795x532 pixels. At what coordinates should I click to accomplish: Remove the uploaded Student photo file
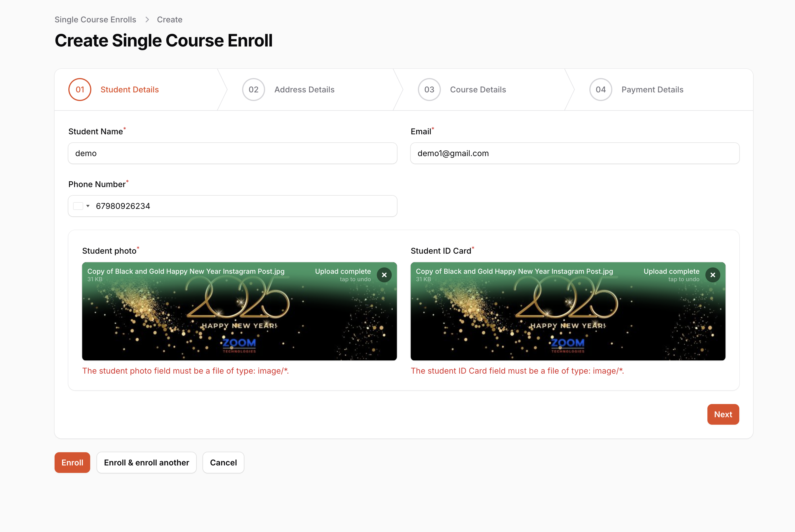click(384, 275)
